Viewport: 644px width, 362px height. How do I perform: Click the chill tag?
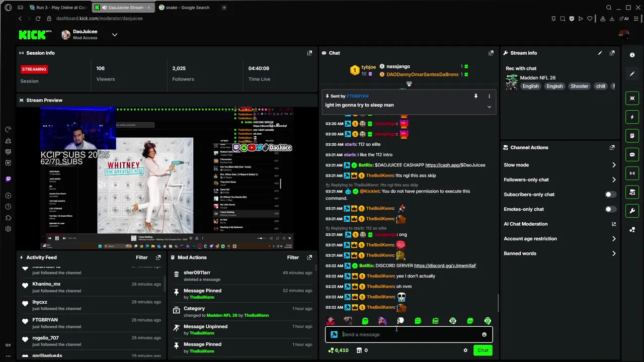601,86
